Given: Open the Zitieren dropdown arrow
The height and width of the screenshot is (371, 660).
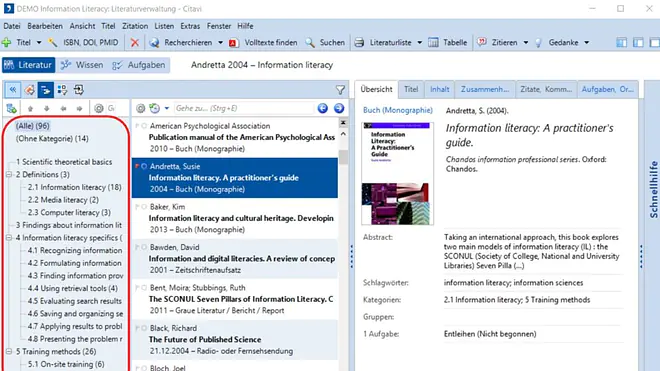Looking at the screenshot, I should (x=526, y=43).
